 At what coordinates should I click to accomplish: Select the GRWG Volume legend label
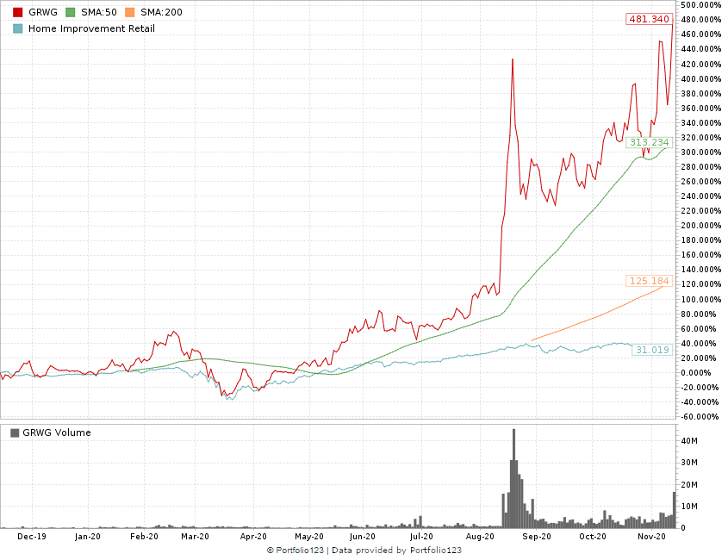click(57, 432)
